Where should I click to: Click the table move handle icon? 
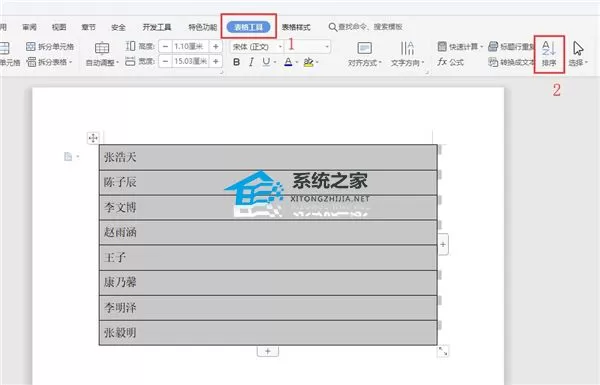tap(93, 138)
